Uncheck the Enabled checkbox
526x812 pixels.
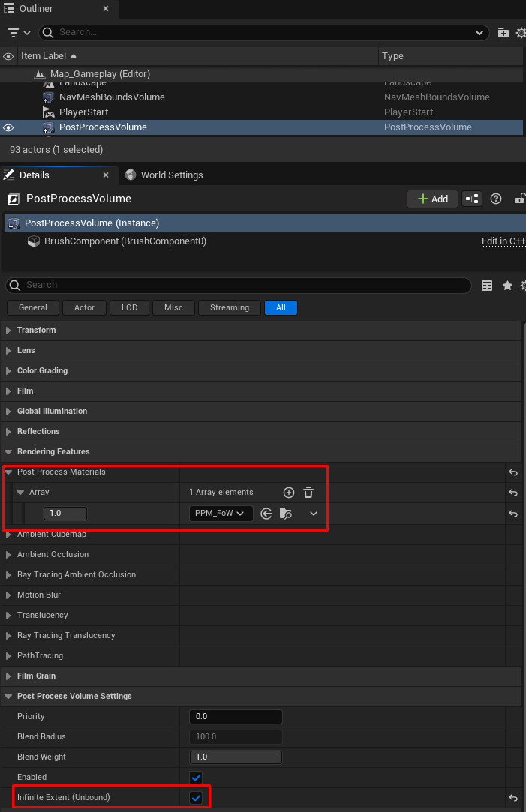[196, 778]
